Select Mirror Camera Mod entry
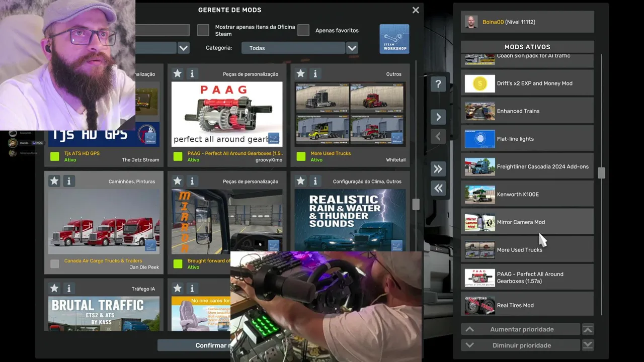 coord(527,222)
